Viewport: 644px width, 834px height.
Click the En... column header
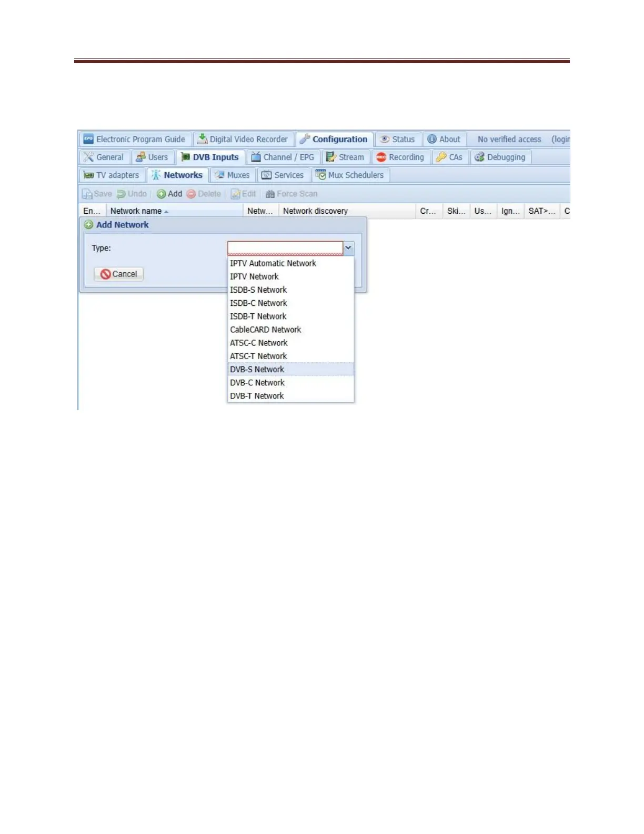[x=92, y=211]
